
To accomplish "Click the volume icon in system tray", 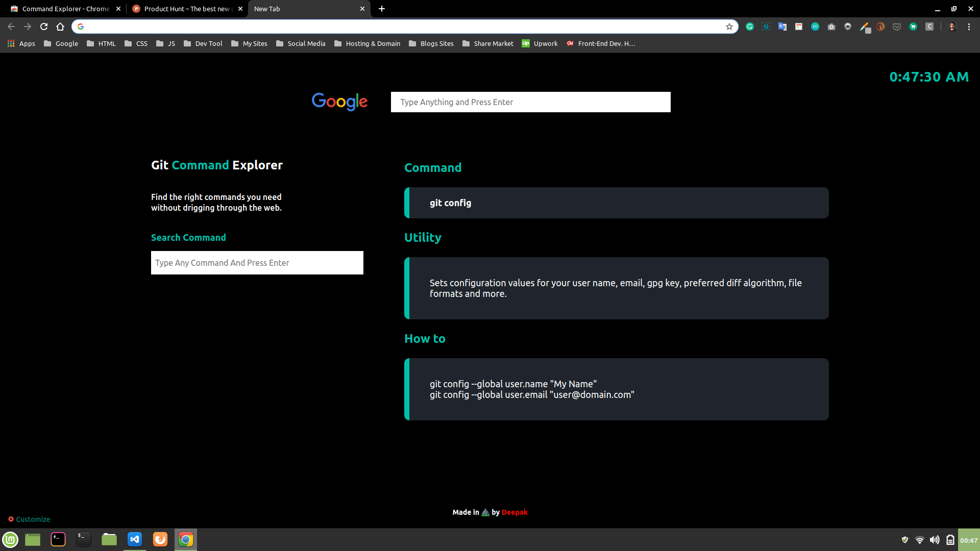I will pyautogui.click(x=935, y=539).
